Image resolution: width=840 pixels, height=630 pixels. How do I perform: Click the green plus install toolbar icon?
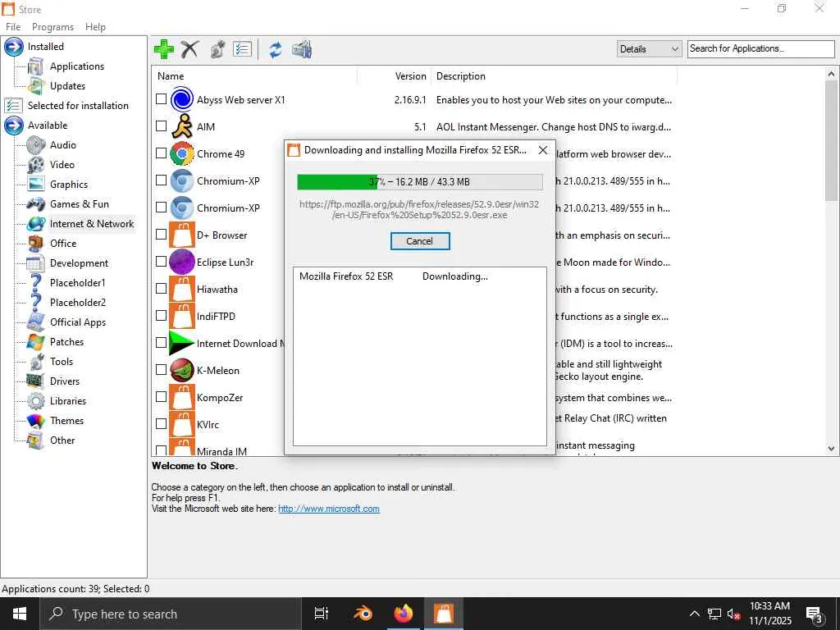pyautogui.click(x=164, y=49)
